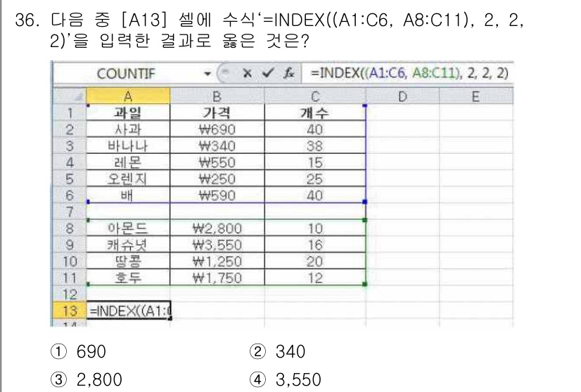Viewport: 581px width, 392px height.
Task: Open the insert function fx icon
Action: [x=288, y=73]
